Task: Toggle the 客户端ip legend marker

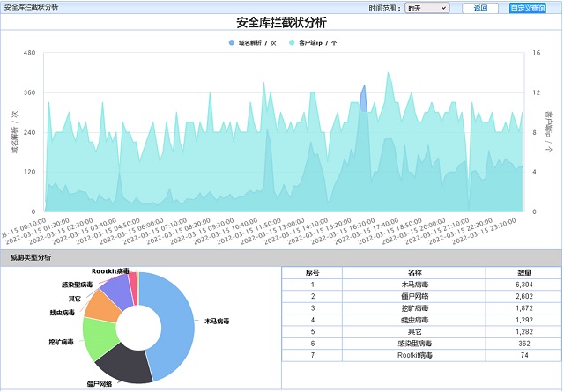Action: (292, 42)
